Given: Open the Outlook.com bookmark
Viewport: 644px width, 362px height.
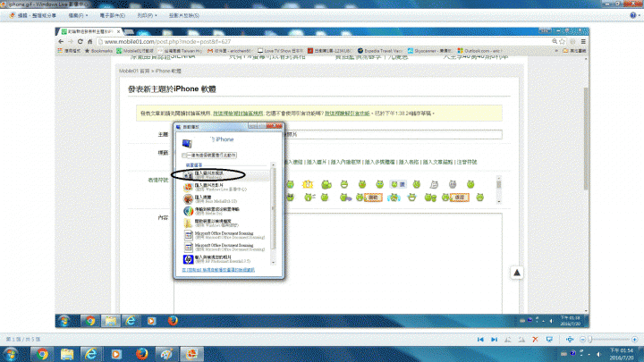Looking at the screenshot, I should (x=479, y=51).
